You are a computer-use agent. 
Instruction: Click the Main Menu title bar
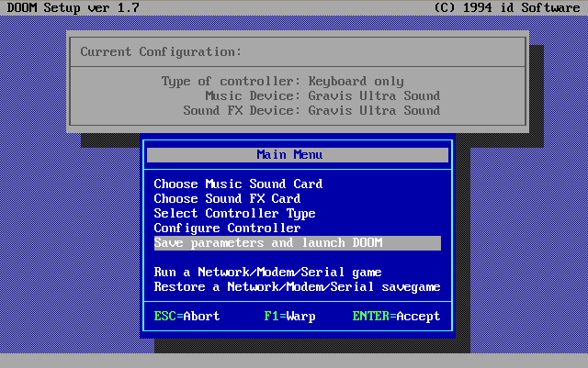coord(298,155)
